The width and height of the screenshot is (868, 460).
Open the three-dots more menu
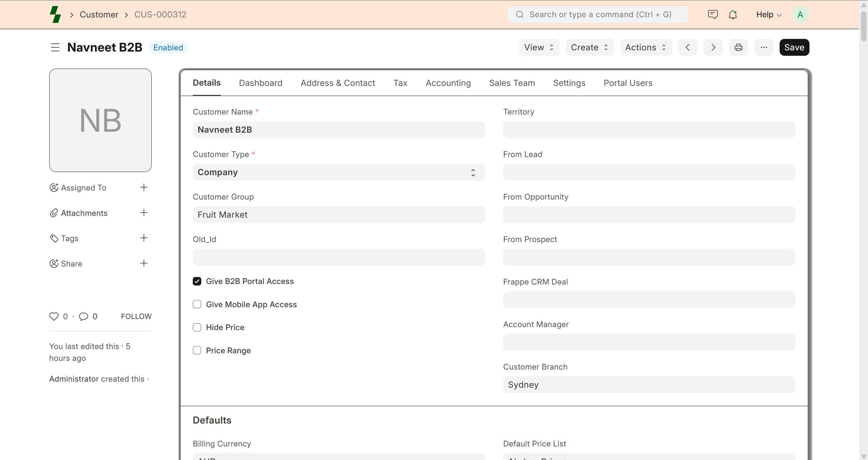point(764,48)
